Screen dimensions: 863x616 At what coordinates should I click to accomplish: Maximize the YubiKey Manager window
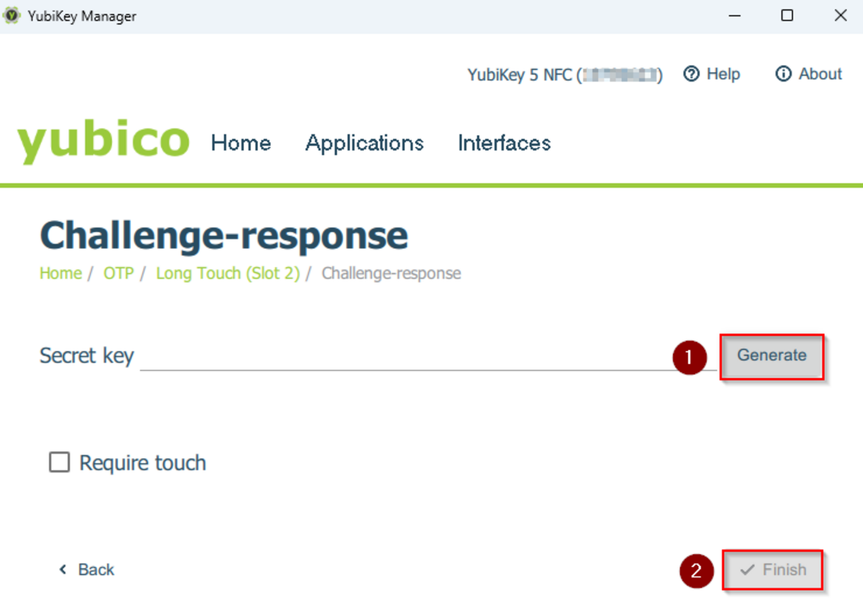click(x=787, y=16)
